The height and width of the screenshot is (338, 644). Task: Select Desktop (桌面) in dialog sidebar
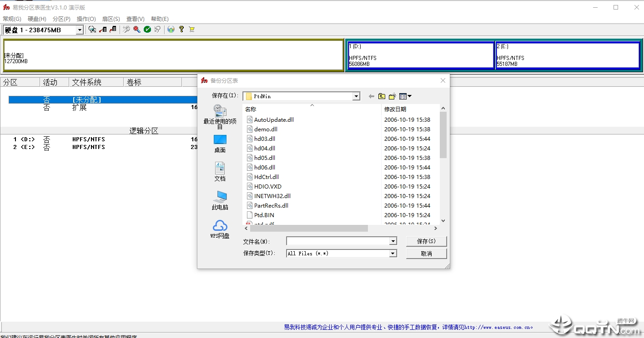tap(220, 144)
